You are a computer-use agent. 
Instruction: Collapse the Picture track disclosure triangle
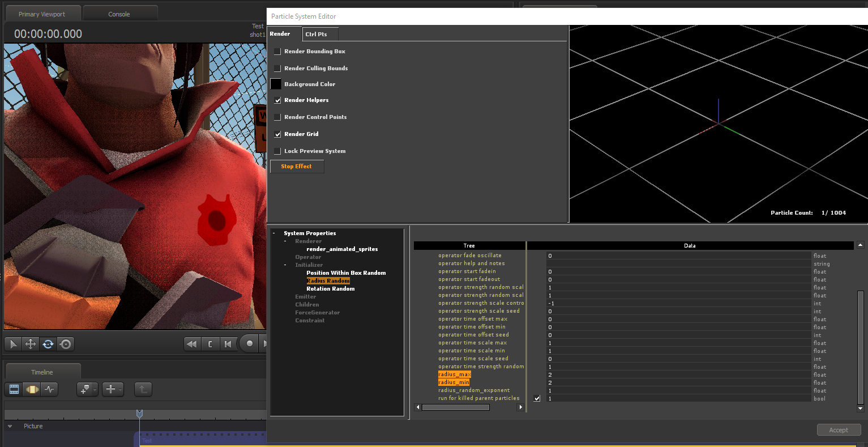pos(10,426)
